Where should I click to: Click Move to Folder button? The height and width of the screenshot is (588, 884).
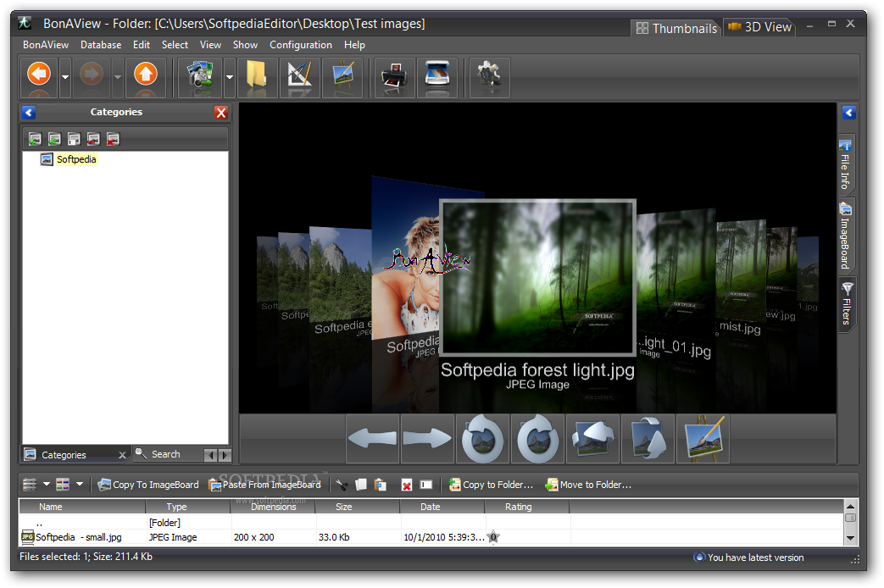[x=588, y=485]
